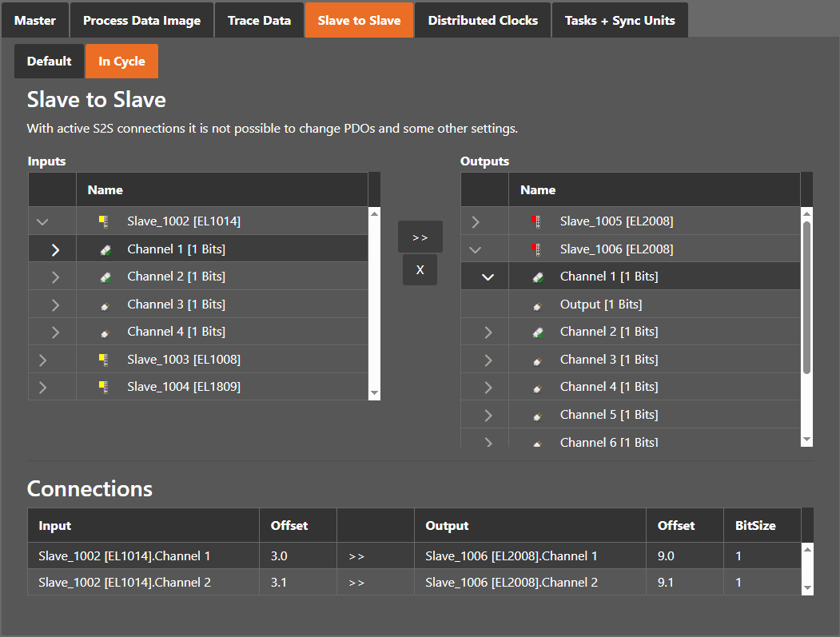
Task: Click the Slave_1004 EL1809 device icon
Action: tap(102, 387)
